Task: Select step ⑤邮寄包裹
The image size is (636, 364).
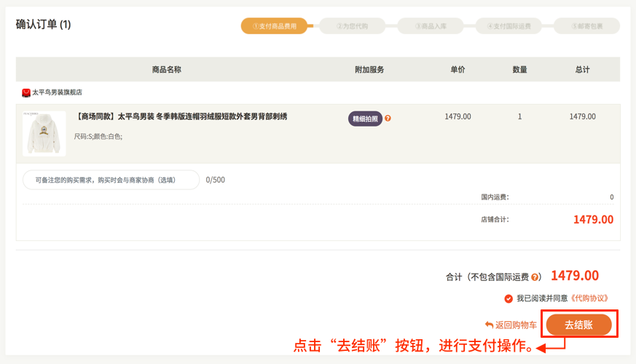Action: pyautogui.click(x=586, y=26)
